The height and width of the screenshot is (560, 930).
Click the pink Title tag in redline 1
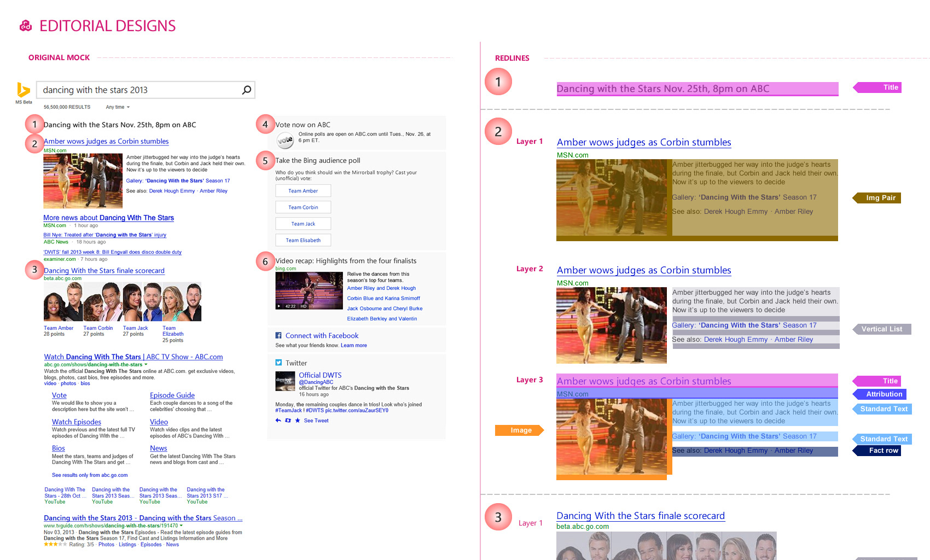[877, 87]
